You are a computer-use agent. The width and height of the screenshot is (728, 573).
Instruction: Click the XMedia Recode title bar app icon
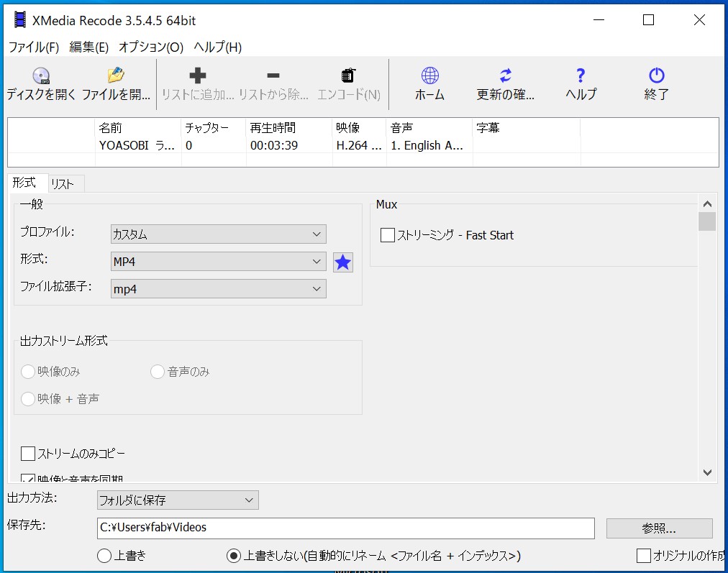[19, 20]
